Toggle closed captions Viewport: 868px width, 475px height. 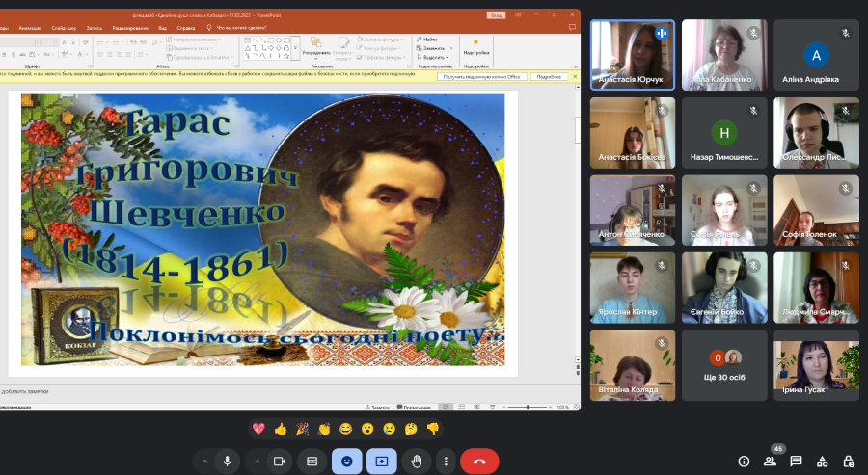312,462
